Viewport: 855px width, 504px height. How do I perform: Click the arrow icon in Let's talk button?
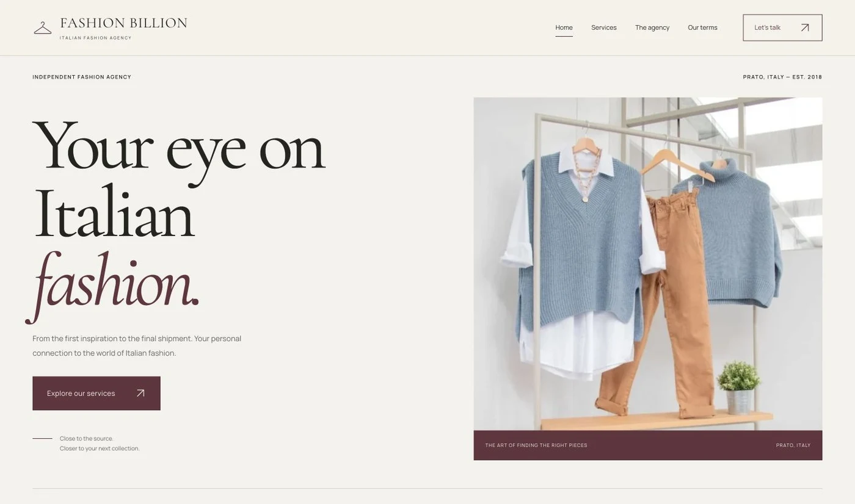coord(805,27)
